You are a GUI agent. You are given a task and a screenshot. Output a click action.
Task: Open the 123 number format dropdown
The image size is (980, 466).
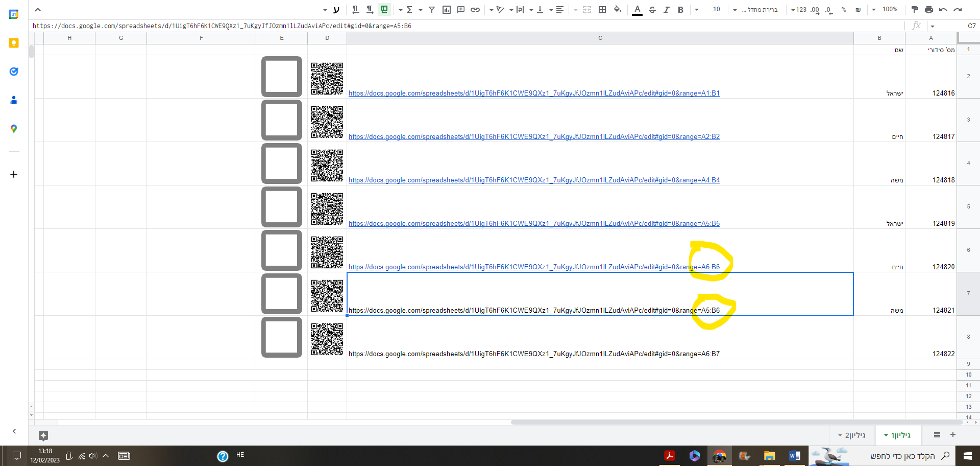pyautogui.click(x=799, y=10)
